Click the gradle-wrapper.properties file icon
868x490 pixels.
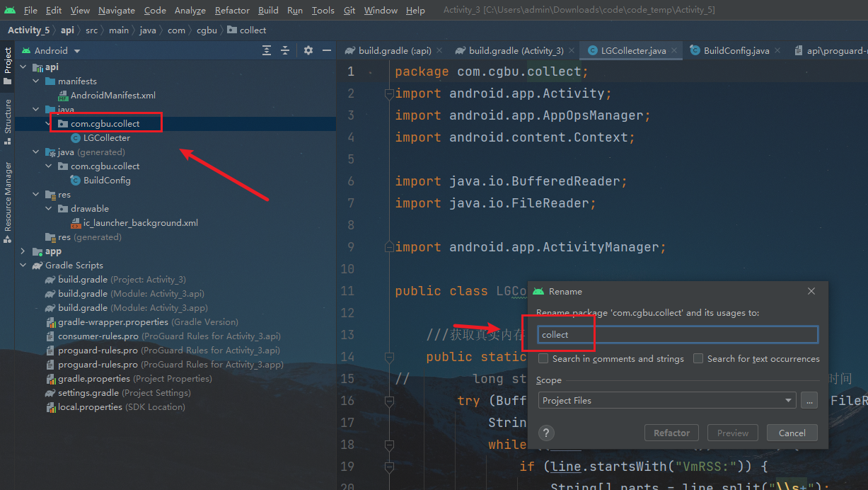coord(50,322)
